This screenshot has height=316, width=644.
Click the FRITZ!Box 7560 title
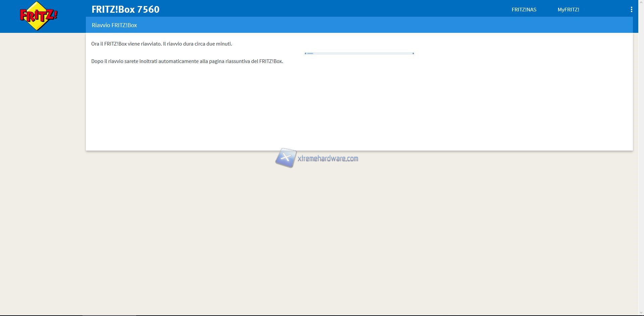click(125, 9)
